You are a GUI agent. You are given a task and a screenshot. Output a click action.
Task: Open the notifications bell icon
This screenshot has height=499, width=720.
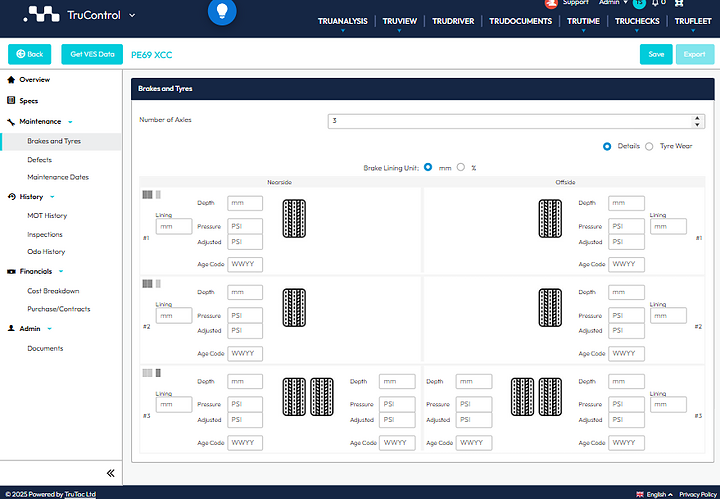[655, 3]
